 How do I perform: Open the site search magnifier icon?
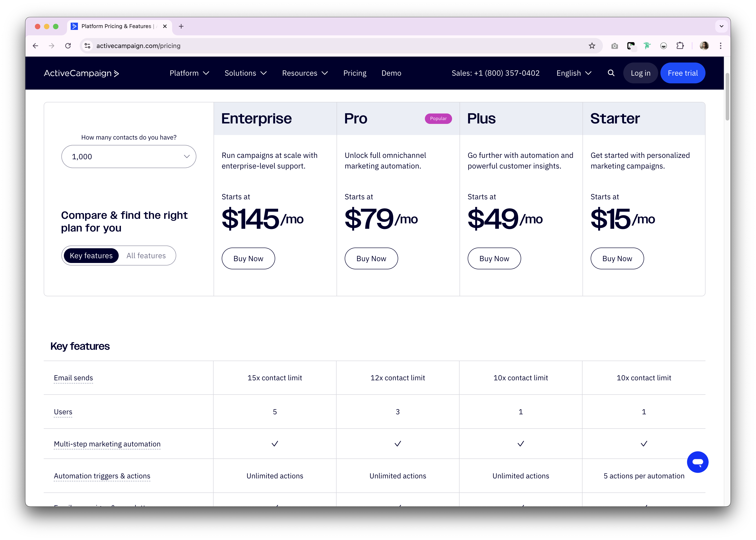(x=611, y=73)
